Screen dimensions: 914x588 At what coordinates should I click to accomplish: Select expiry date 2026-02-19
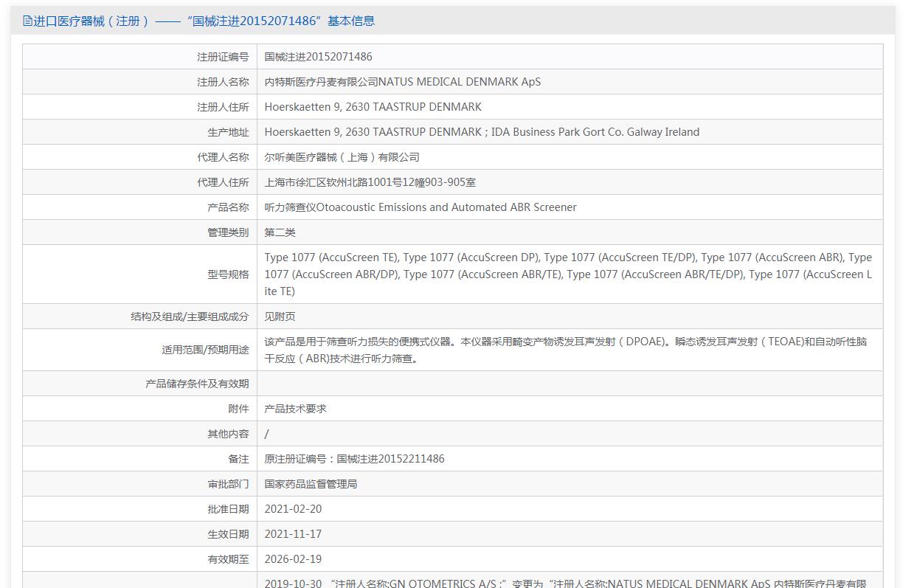(x=294, y=559)
